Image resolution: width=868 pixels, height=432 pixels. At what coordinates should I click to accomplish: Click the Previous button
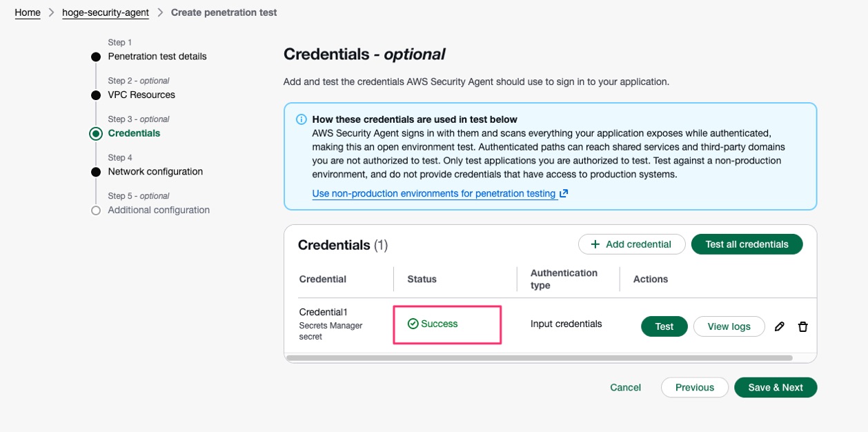[695, 388]
